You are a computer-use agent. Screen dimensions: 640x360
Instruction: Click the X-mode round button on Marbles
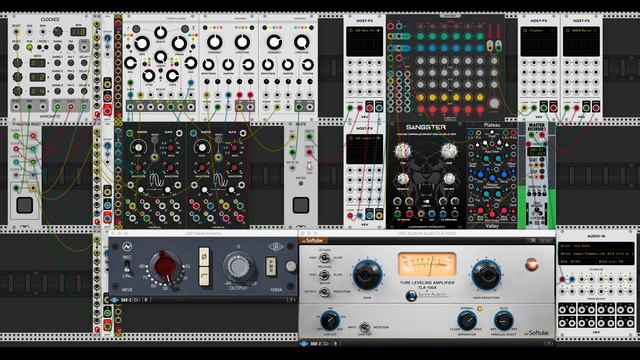tap(185, 29)
